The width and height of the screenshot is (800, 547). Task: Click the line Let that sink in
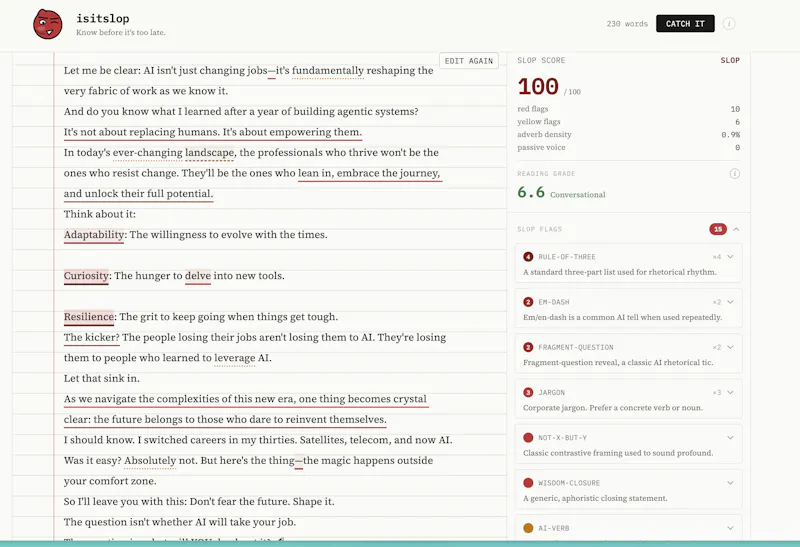(102, 379)
